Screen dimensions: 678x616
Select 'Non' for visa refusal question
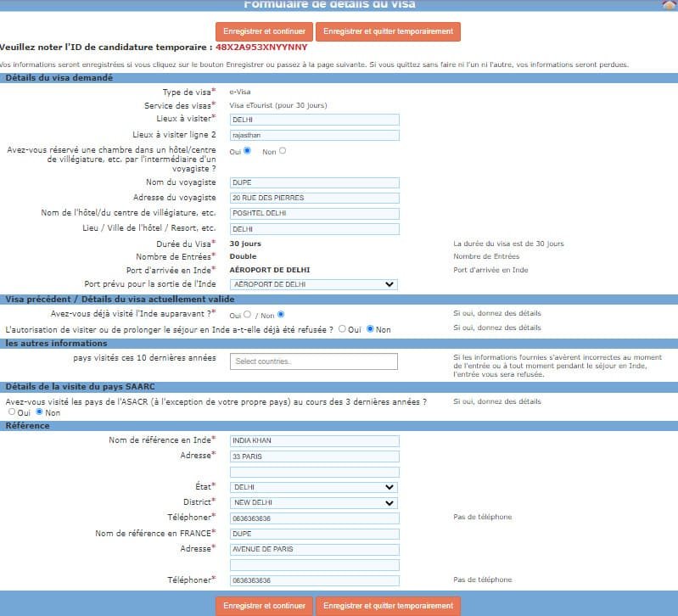370,329
